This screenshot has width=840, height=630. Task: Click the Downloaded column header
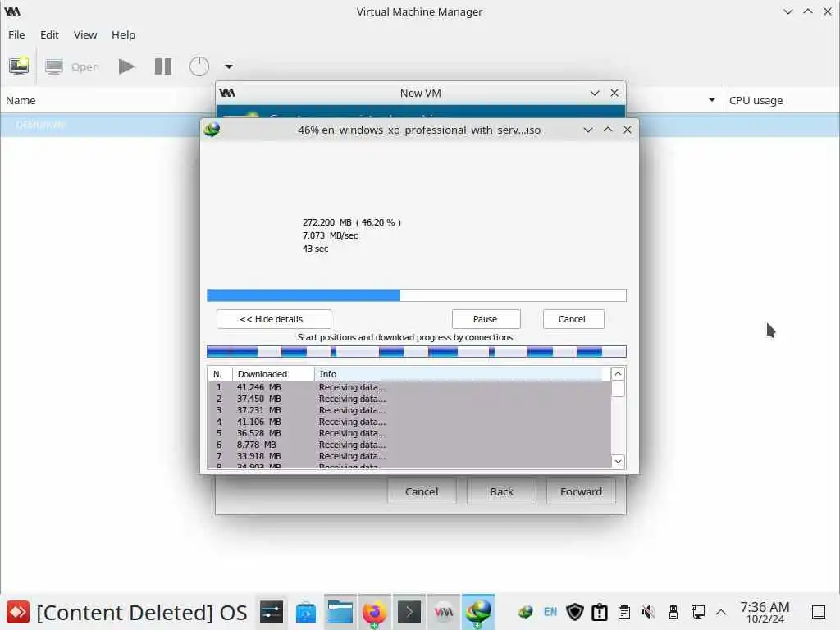[273, 374]
